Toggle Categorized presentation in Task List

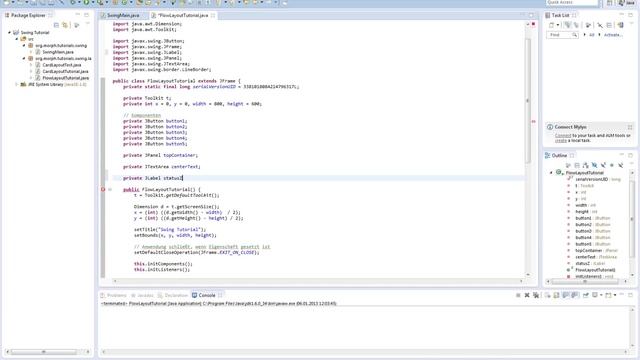coord(568,25)
